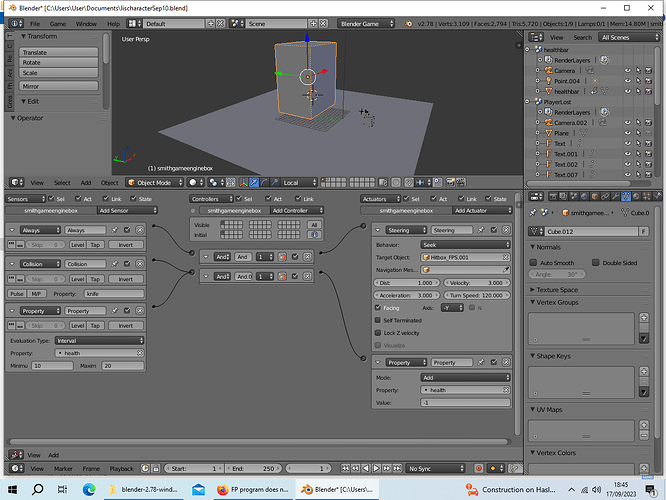
Task: Hide Camera object via eye icon in outliner
Action: click(628, 71)
